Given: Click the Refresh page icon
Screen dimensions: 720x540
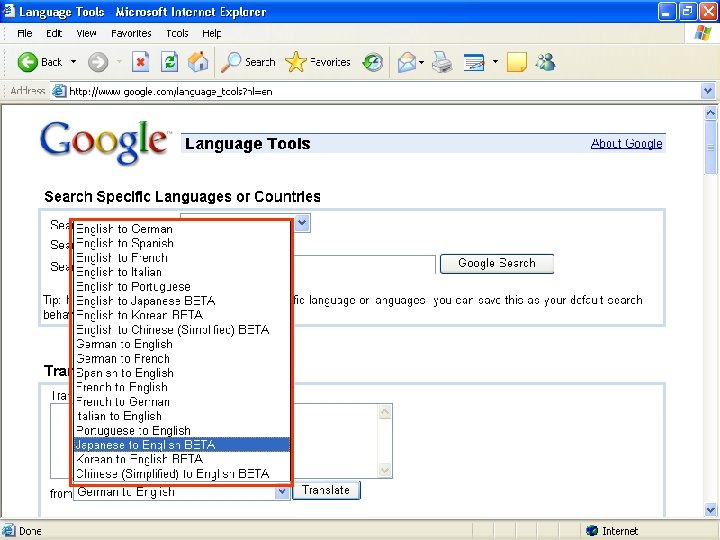Looking at the screenshot, I should click(x=169, y=62).
